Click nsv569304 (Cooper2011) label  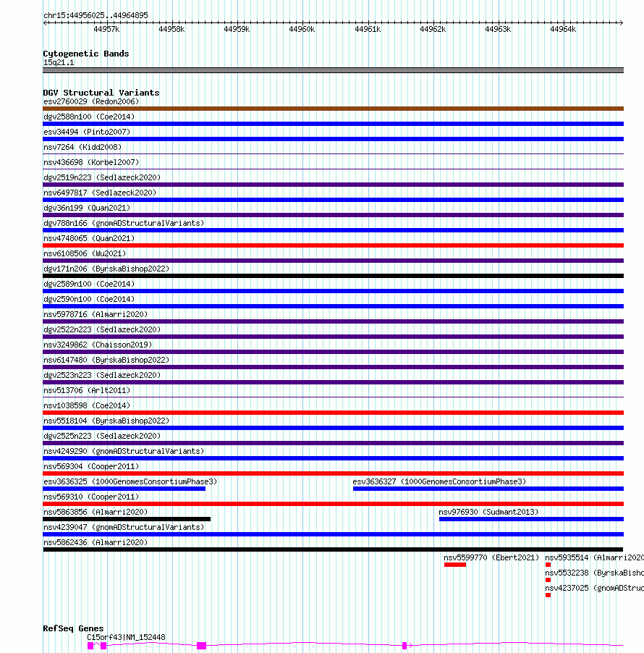click(91, 466)
